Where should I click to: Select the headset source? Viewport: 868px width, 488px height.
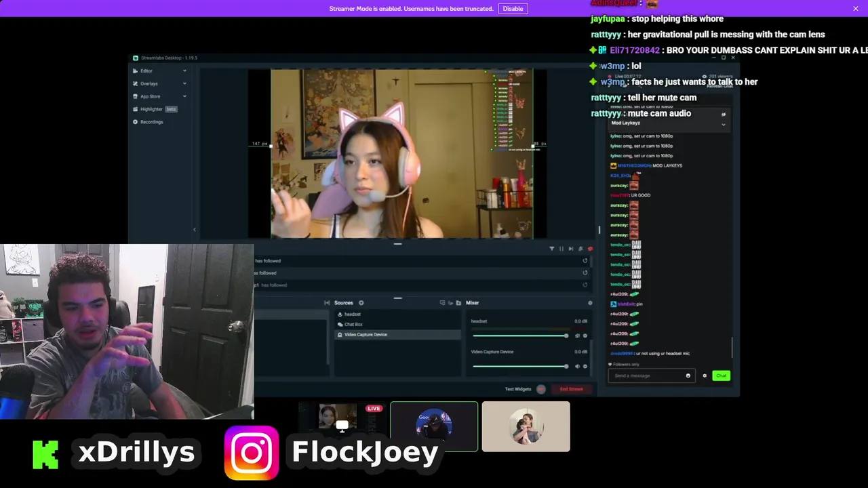point(397,314)
